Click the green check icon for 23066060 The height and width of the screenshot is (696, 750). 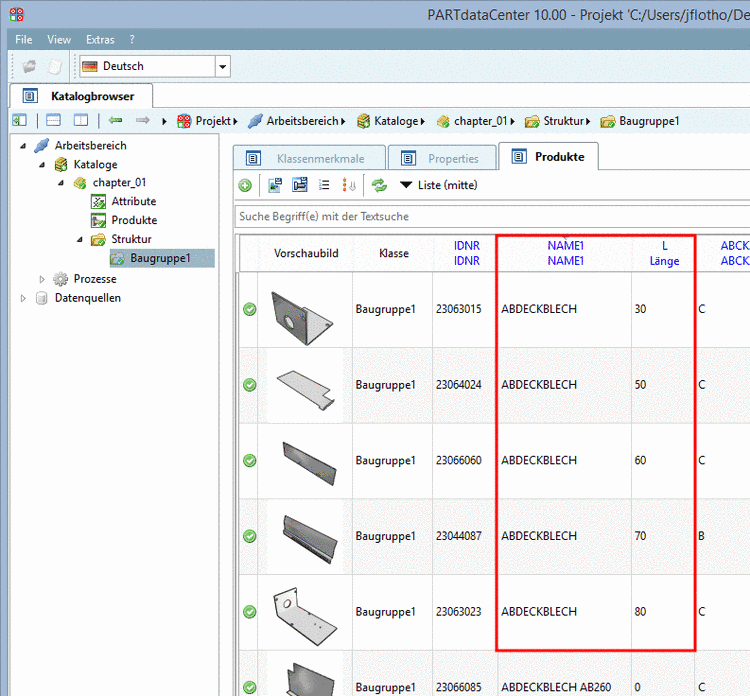[x=250, y=461]
